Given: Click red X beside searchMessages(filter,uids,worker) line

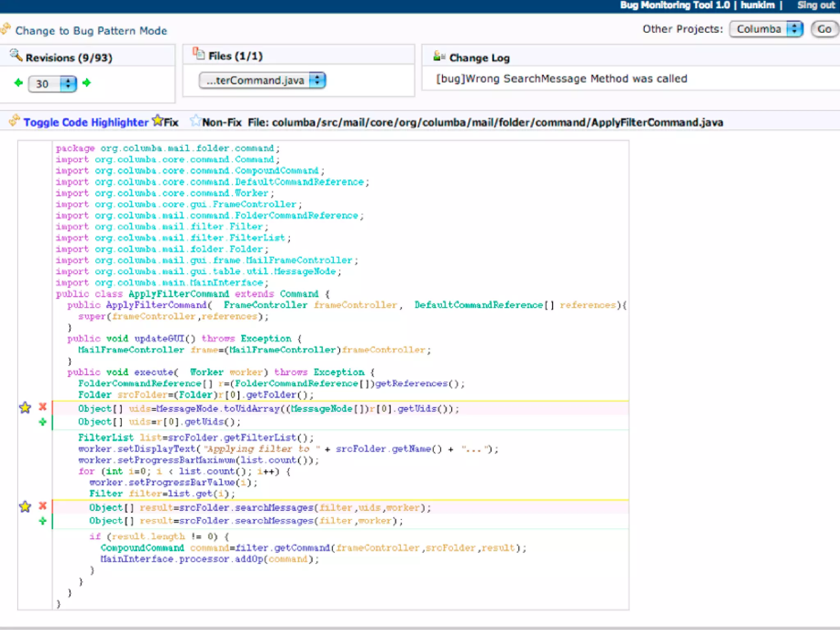Looking at the screenshot, I should (x=43, y=506).
